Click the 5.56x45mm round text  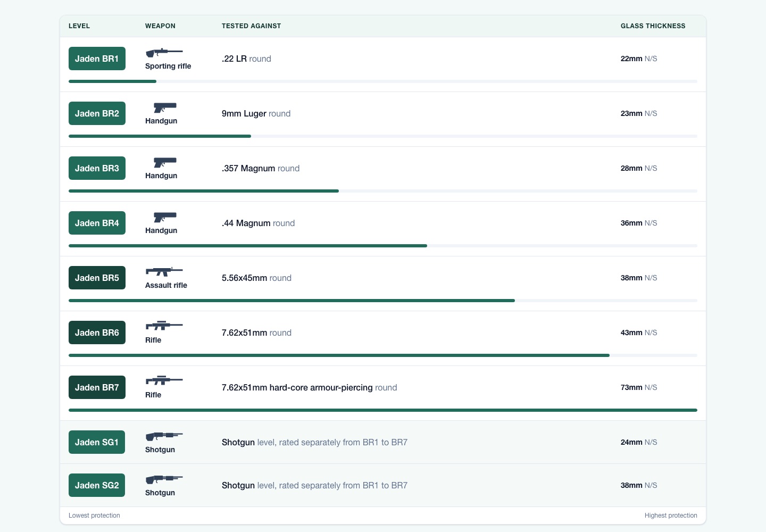[256, 278]
